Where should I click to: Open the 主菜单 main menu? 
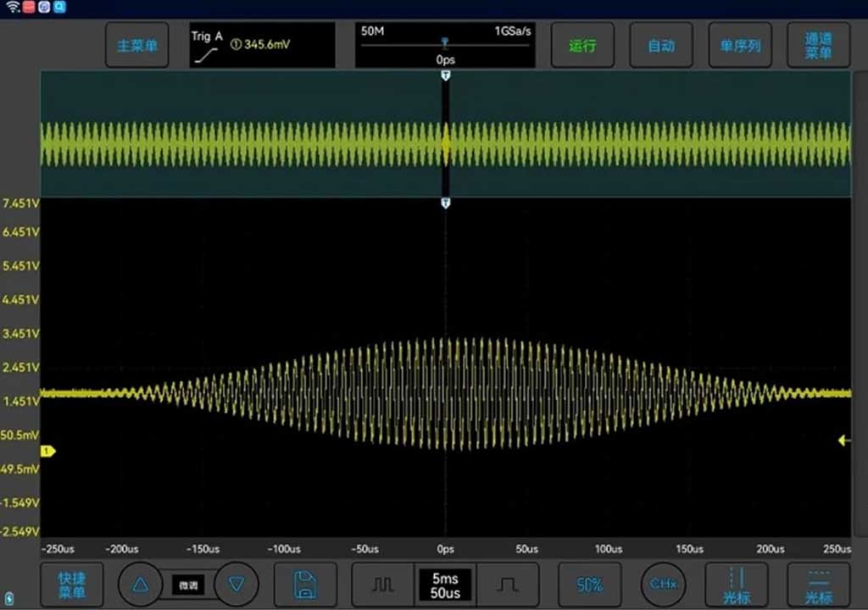point(136,45)
